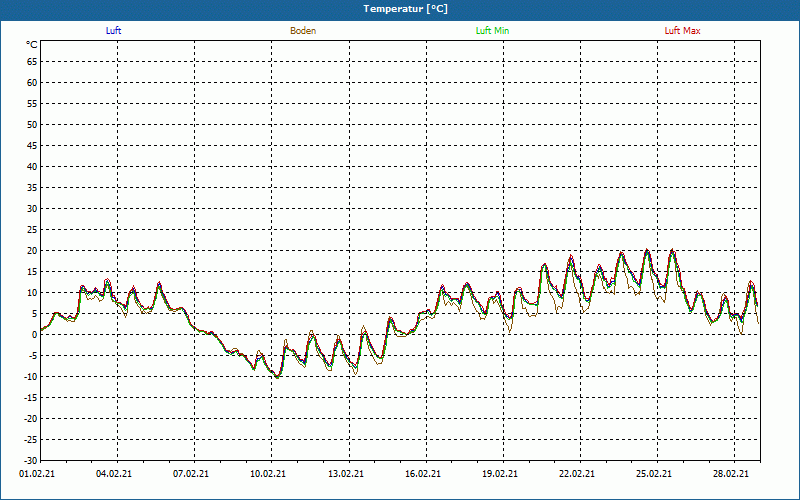Click the °C unit label on the axis
This screenshot has width=800, height=500.
32,45
